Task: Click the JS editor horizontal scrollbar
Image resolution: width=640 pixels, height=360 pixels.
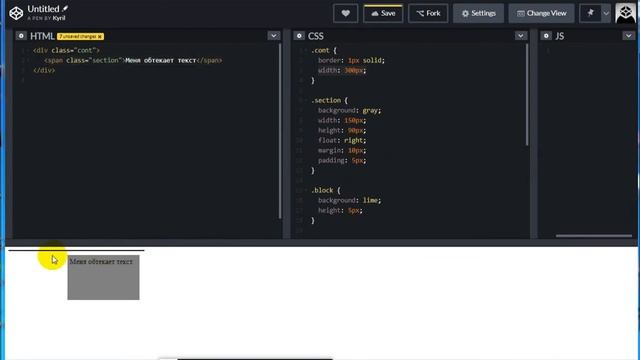Action: tap(594, 236)
